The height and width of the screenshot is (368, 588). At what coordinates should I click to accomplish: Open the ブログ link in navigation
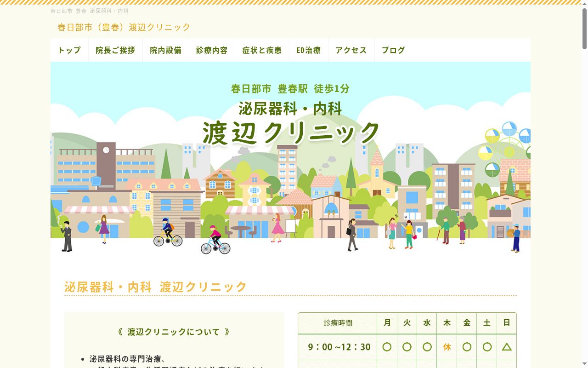click(393, 50)
